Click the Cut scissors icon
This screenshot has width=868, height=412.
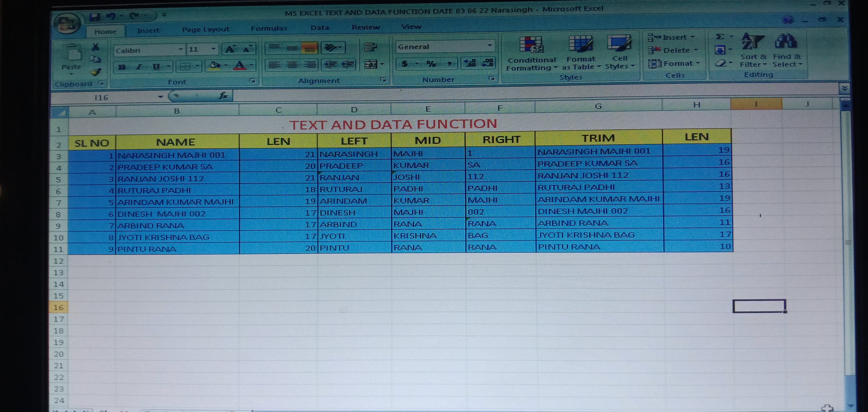click(x=96, y=47)
